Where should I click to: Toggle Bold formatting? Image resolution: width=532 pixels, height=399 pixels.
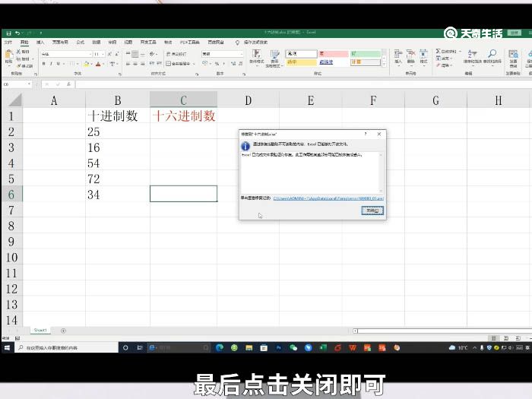tap(44, 63)
